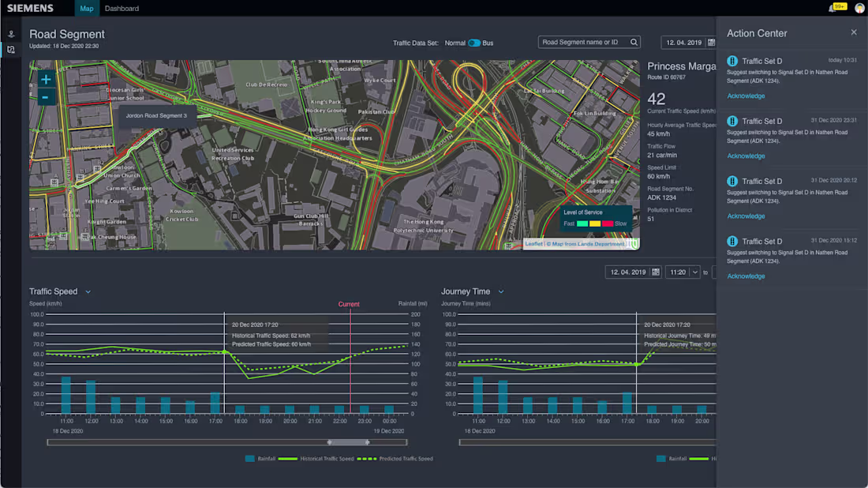
Task: Switch to the Dashboard tab
Action: 123,8
